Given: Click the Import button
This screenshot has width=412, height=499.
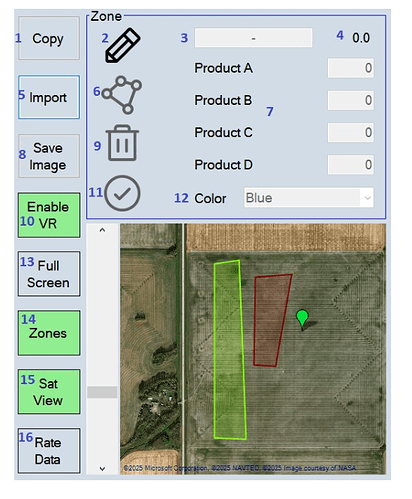Looking at the screenshot, I should (x=49, y=97).
